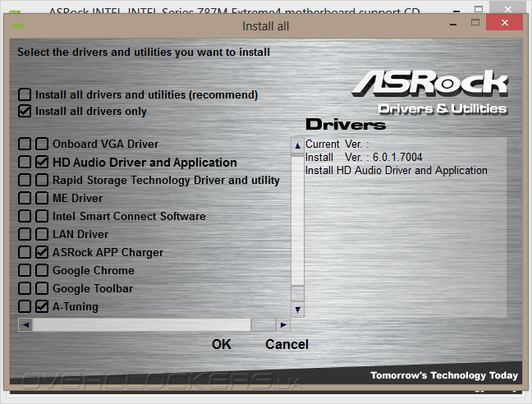This screenshot has height=404, width=532.
Task: Uncheck second checkbox of HD Audio Driver
Action: pyautogui.click(x=42, y=162)
